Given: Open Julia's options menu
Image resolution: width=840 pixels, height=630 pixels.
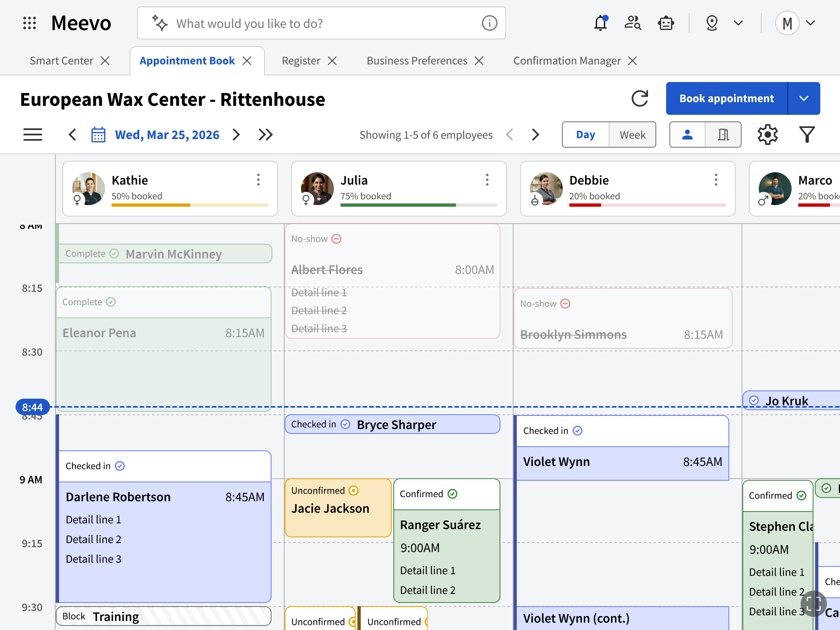Looking at the screenshot, I should 487,180.
